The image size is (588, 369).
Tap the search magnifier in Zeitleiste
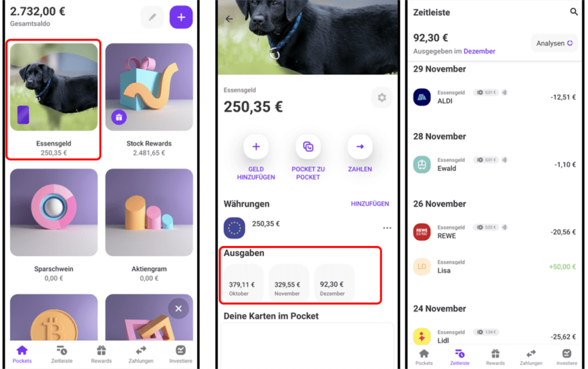click(574, 12)
